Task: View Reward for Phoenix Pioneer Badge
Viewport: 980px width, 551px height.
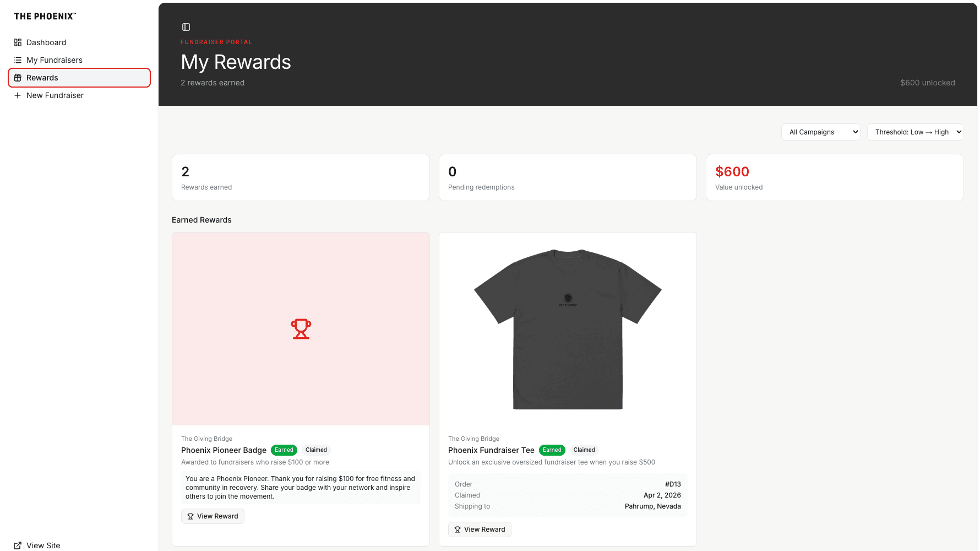Action: [x=213, y=516]
